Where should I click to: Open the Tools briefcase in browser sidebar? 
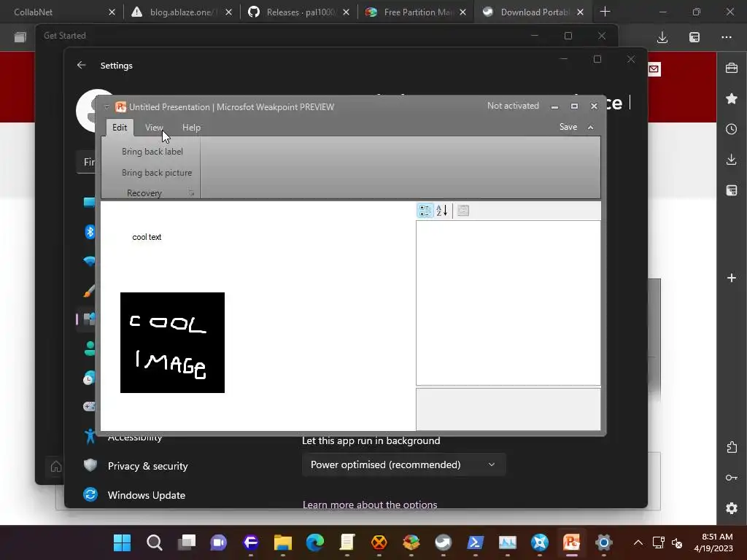[x=731, y=68]
